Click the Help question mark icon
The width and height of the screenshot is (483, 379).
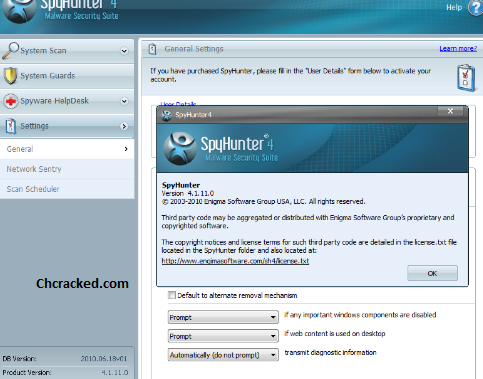coord(476,7)
